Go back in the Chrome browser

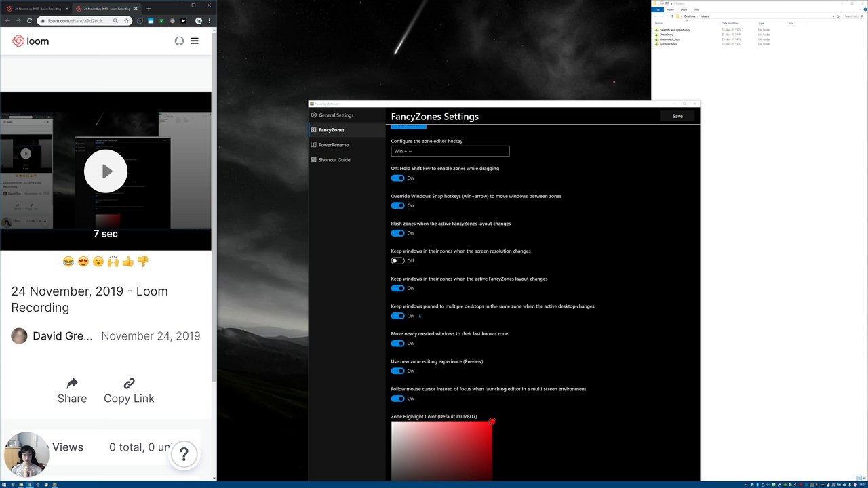(x=7, y=21)
